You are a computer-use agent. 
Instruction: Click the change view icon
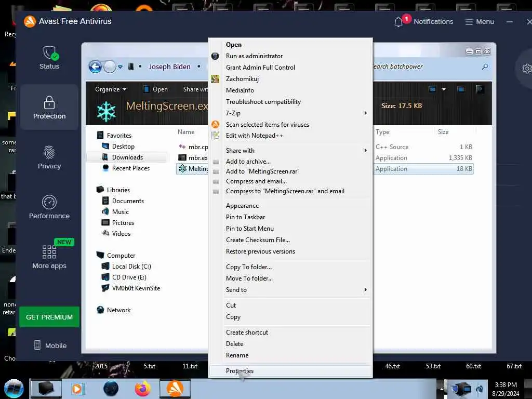[432, 89]
